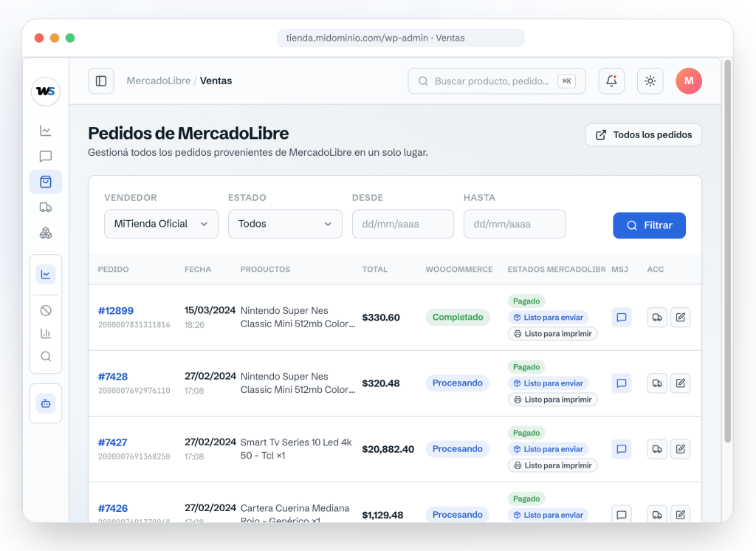Click Cartera Cuerina Mediana product text
The width and height of the screenshot is (756, 551).
295,513
